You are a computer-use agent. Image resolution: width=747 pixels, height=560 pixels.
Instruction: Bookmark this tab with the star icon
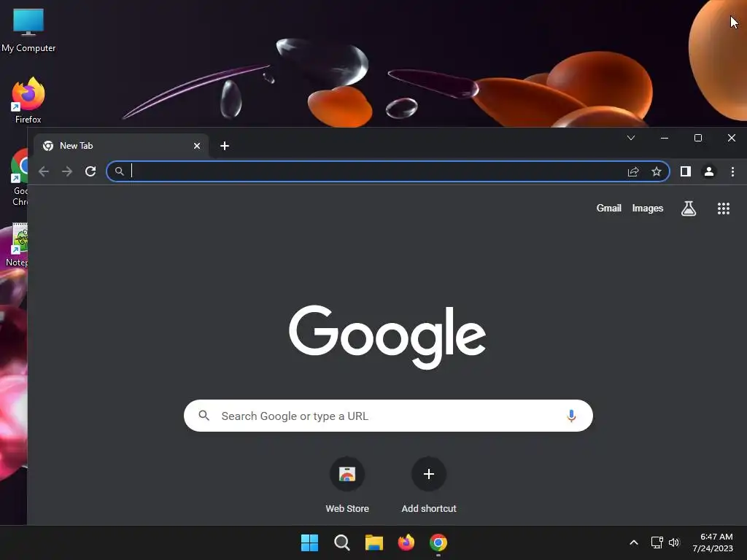657,171
